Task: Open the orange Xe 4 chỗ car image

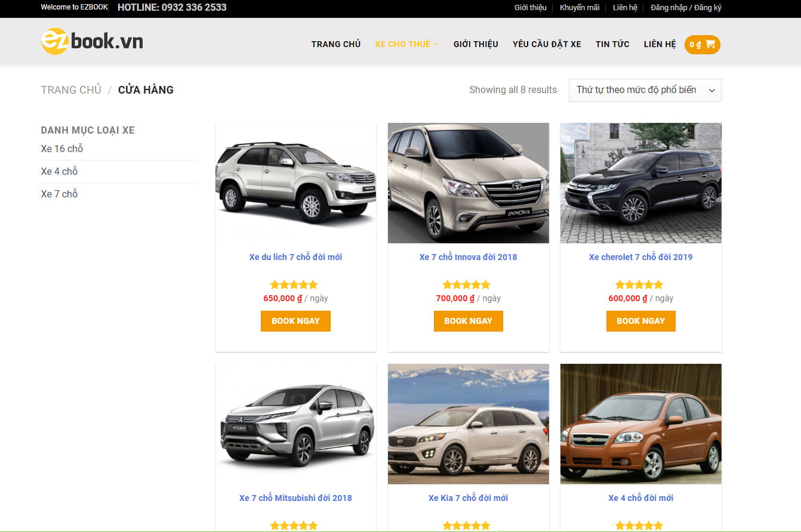Action: (640, 424)
